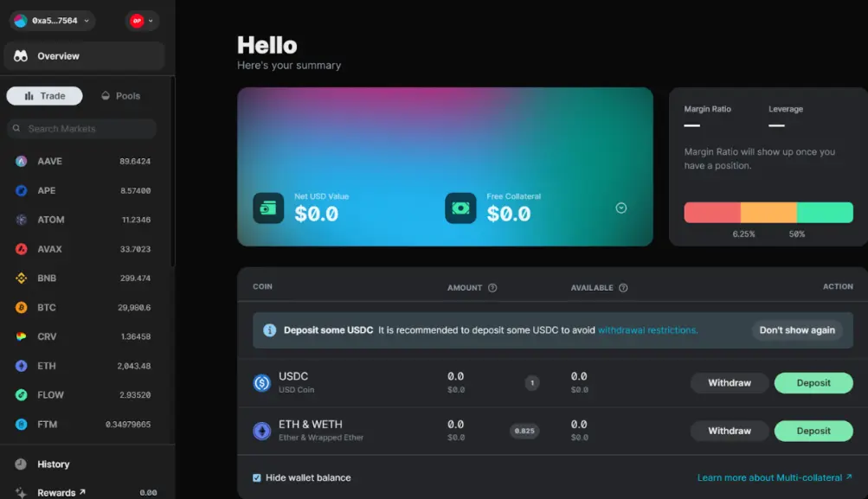Open the withdrawal restrictions link
Viewport: 868px width, 499px height.
pyautogui.click(x=647, y=330)
